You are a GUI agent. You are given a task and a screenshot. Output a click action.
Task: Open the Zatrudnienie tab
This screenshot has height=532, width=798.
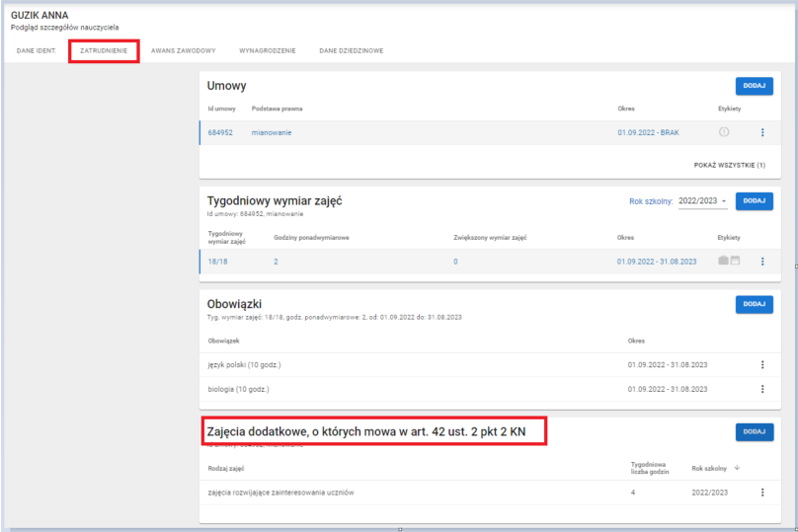pyautogui.click(x=103, y=50)
